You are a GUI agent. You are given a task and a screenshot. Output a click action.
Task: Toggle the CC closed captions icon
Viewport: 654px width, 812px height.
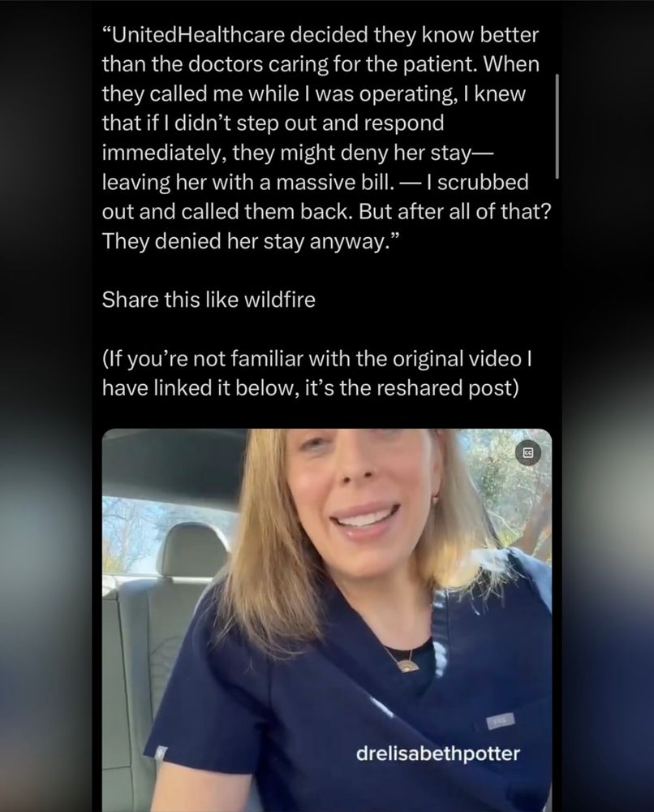coord(528,454)
